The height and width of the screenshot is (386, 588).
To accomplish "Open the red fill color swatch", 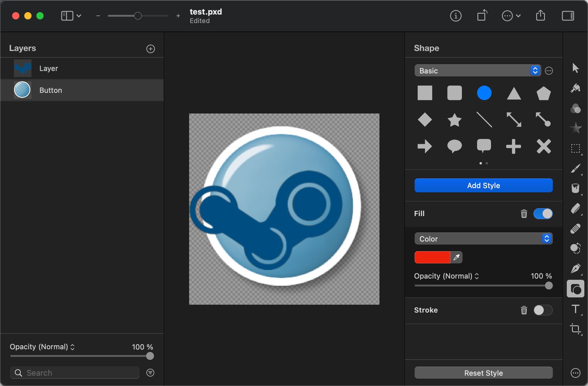I will pos(432,257).
